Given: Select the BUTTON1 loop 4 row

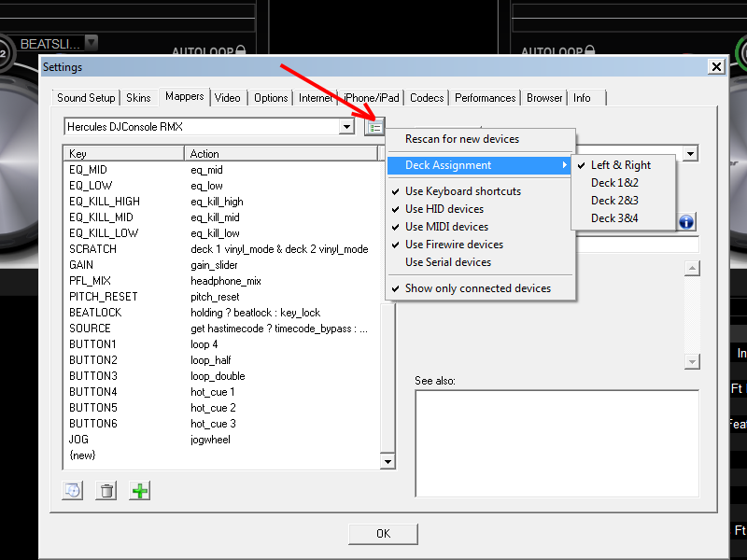Looking at the screenshot, I should click(222, 344).
